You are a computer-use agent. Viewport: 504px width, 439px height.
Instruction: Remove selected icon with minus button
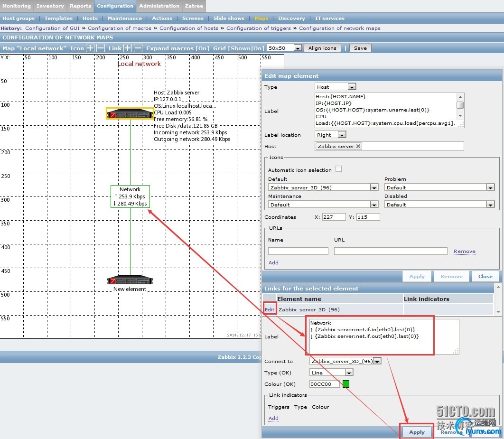pyautogui.click(x=101, y=48)
